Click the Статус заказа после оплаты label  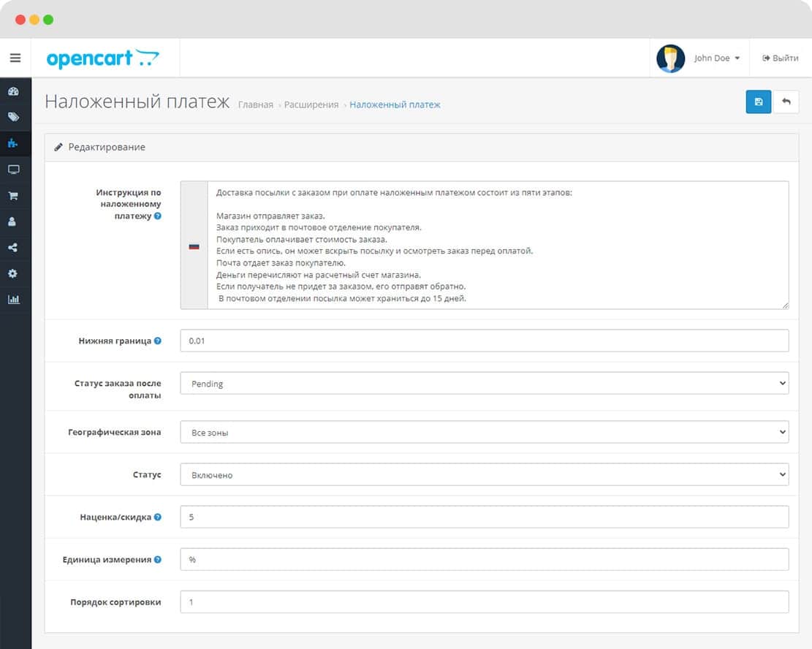[118, 389]
